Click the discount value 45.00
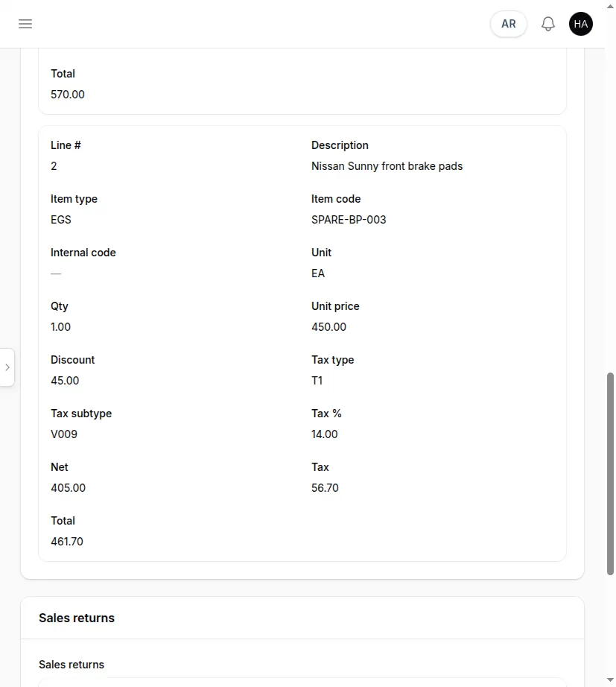Viewport: 616px width, 687px height. coord(65,380)
